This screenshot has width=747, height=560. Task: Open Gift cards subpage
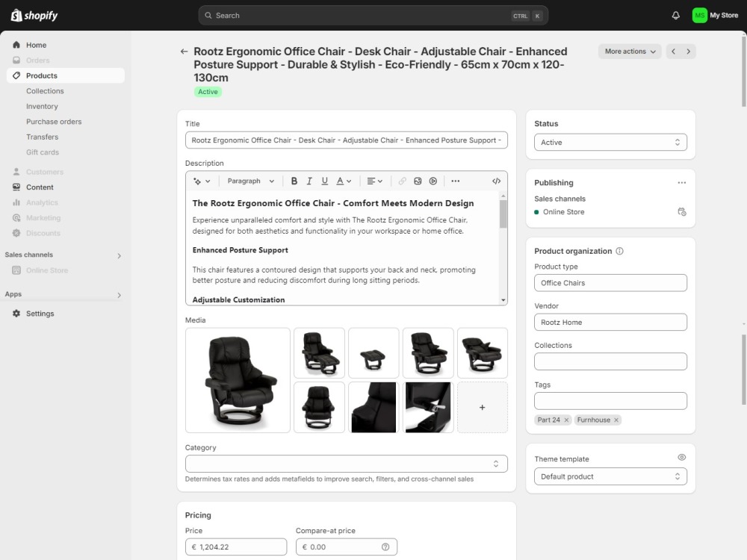coord(43,152)
